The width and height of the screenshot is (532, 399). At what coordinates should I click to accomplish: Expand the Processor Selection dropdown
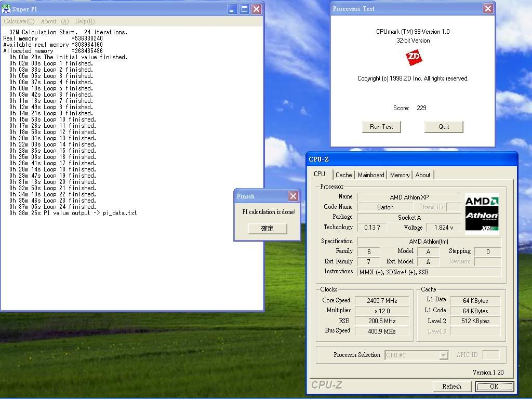pos(443,355)
